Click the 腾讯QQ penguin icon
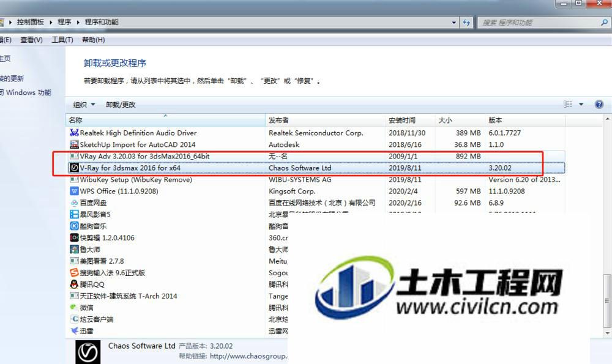The height and width of the screenshot is (364, 612). pos(74,284)
